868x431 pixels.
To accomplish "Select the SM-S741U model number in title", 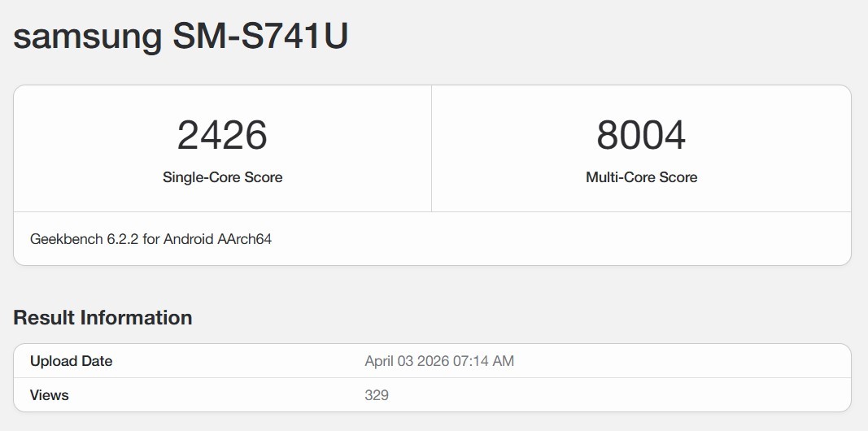I will click(x=260, y=37).
